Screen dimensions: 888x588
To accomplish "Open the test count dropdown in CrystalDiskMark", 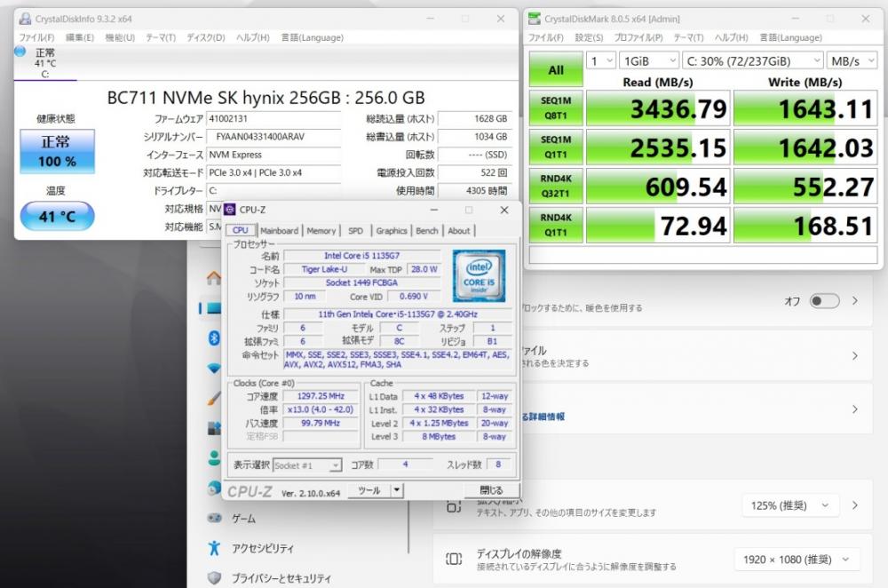I will [601, 60].
